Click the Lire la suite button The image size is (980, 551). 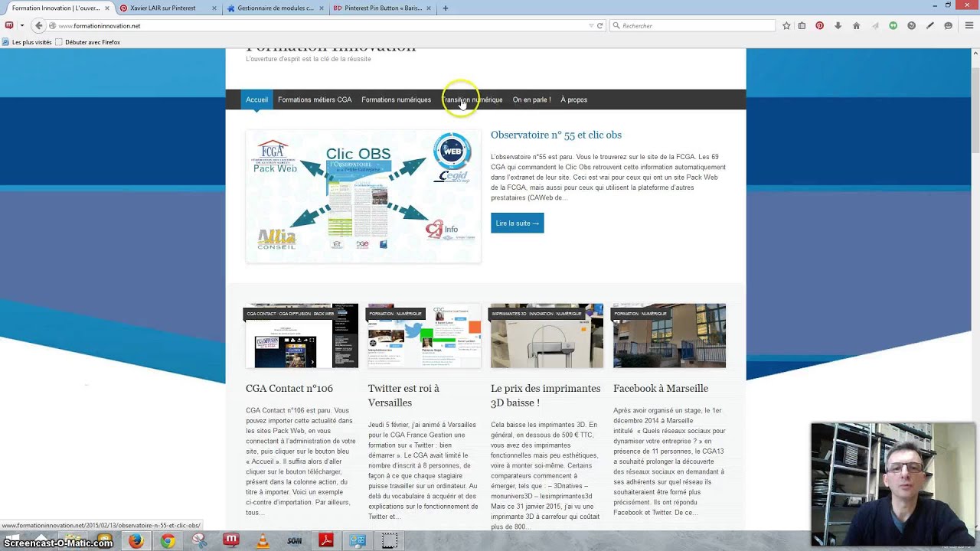[x=518, y=223]
